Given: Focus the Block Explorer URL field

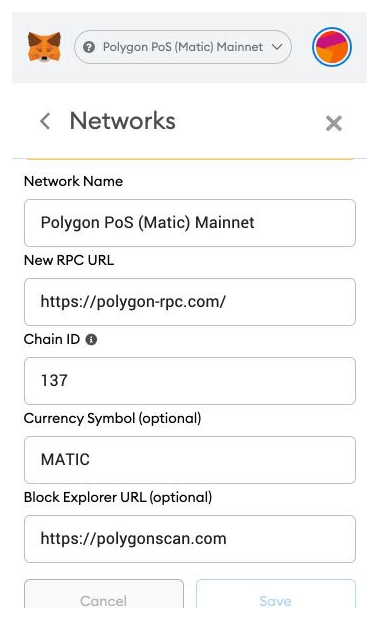Looking at the screenshot, I should (x=190, y=539).
